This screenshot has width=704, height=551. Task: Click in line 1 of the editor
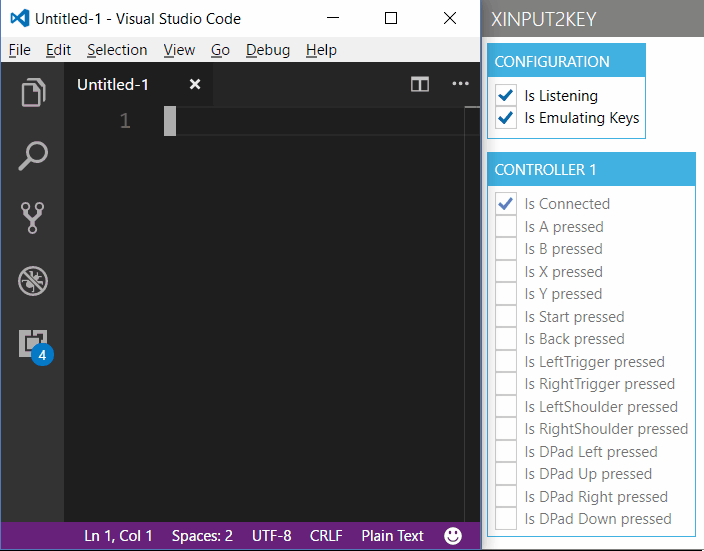click(314, 121)
